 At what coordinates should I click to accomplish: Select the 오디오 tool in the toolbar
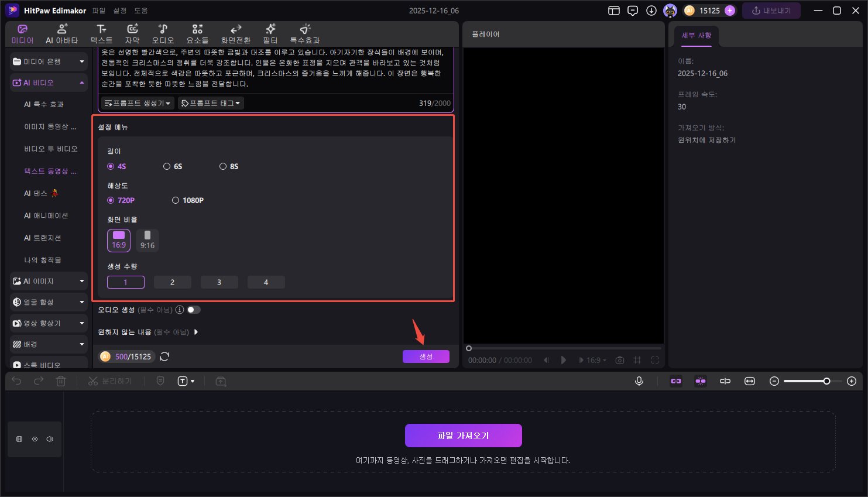click(x=163, y=33)
